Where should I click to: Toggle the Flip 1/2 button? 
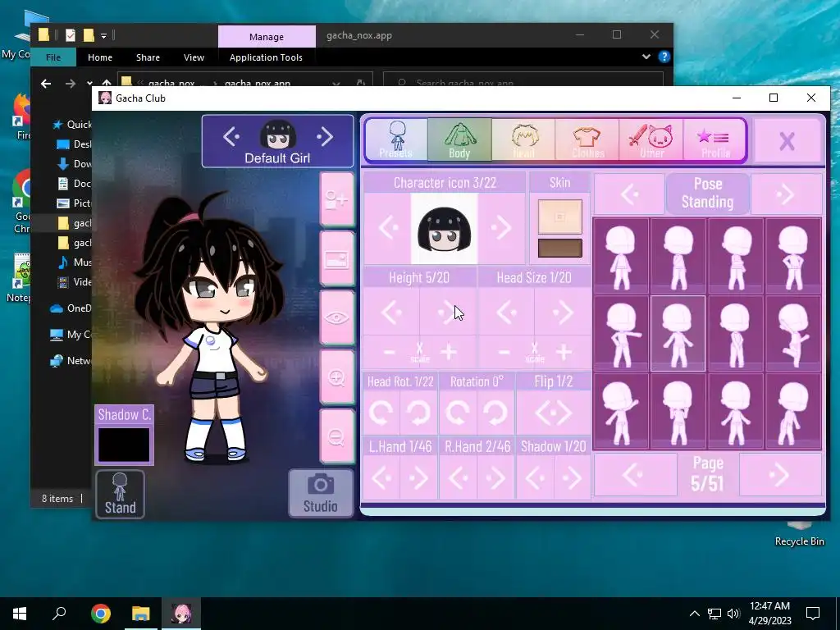[554, 413]
